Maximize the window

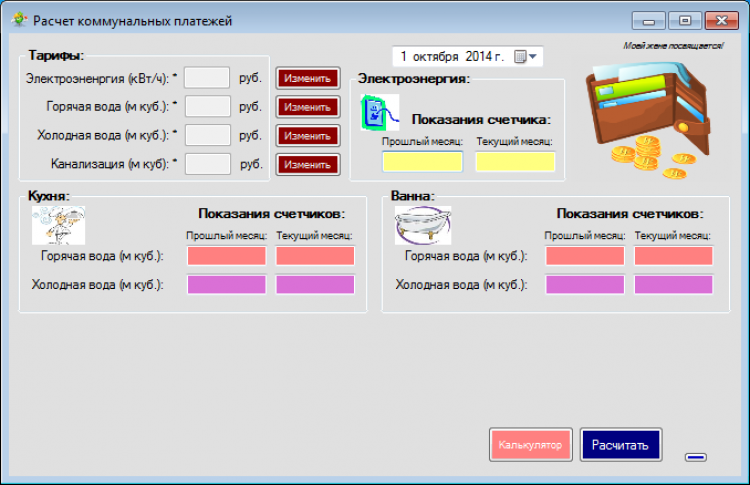pos(684,21)
